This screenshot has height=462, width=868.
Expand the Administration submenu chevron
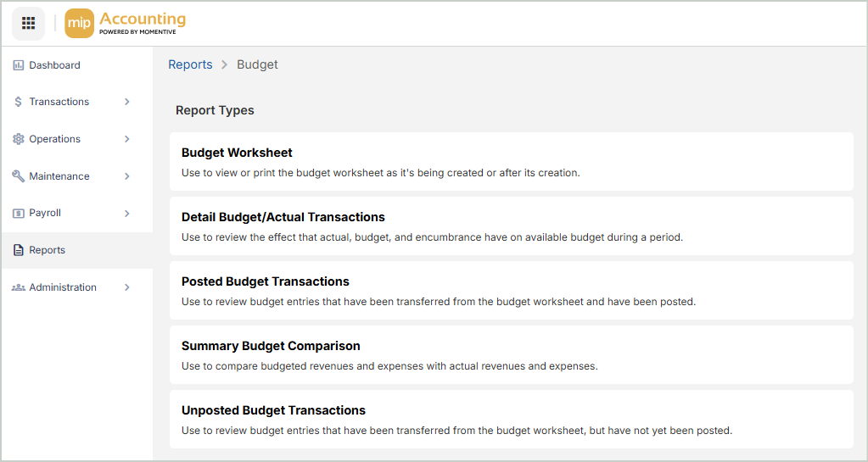pos(127,287)
